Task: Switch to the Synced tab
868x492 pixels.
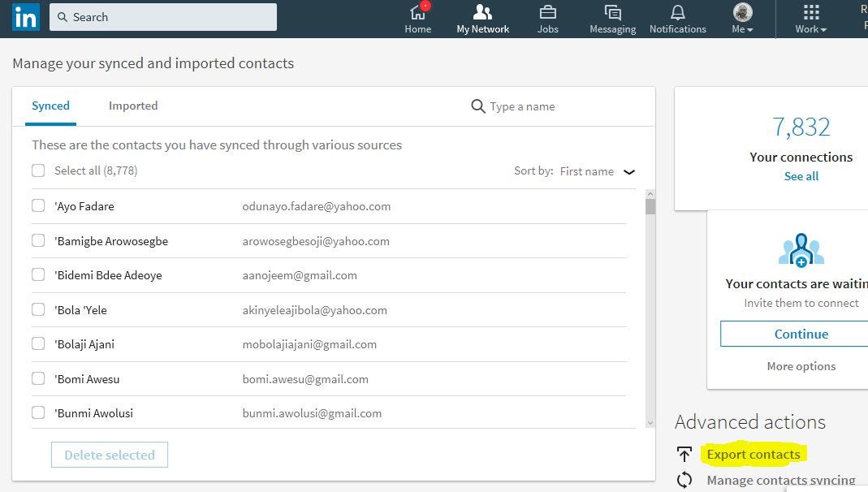Action: pos(50,106)
